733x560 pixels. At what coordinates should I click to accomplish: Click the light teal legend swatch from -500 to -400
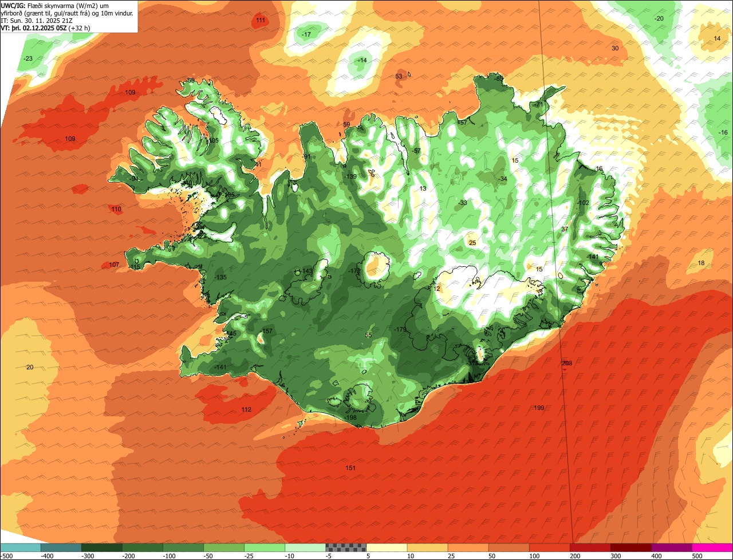(x=21, y=547)
